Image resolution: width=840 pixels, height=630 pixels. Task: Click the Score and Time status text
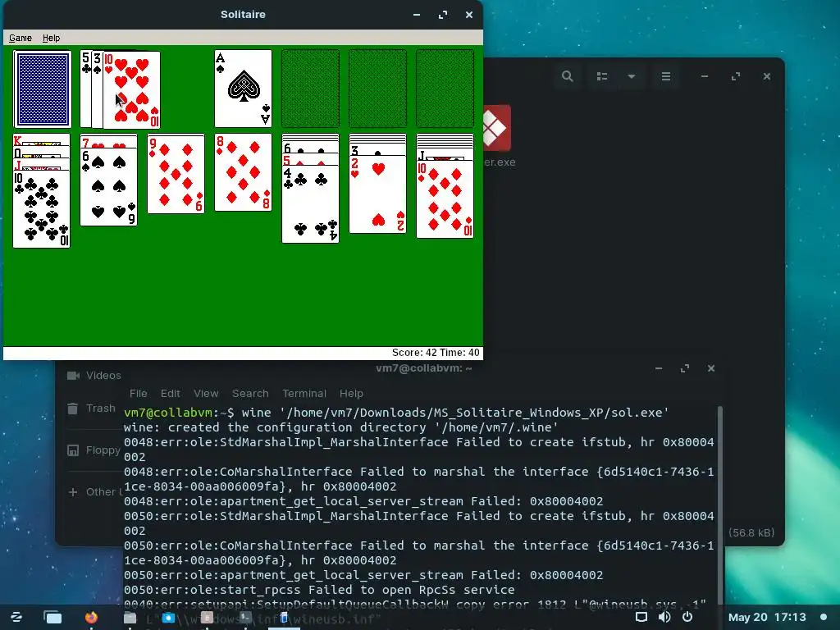coord(436,353)
